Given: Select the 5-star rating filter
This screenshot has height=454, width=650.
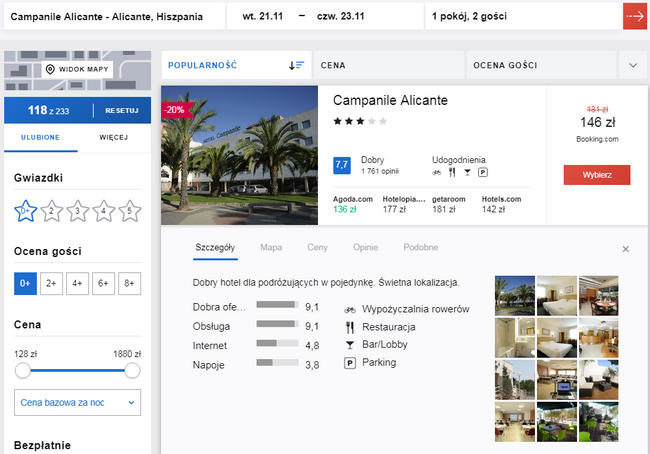Looking at the screenshot, I should point(129,211).
